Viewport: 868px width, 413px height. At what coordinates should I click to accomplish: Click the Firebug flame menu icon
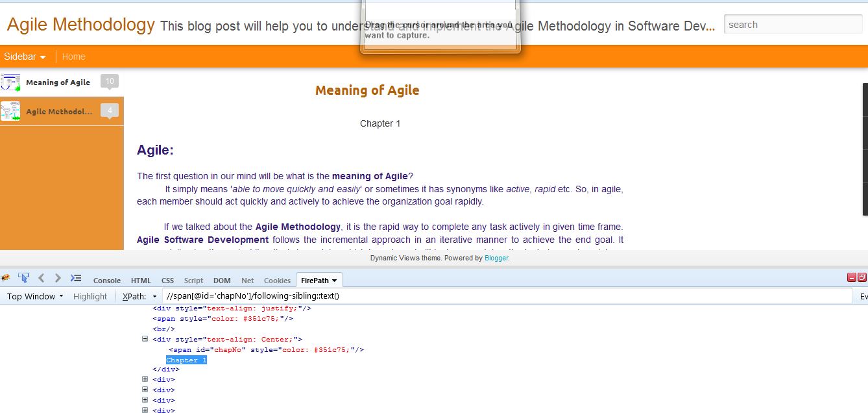click(6, 277)
